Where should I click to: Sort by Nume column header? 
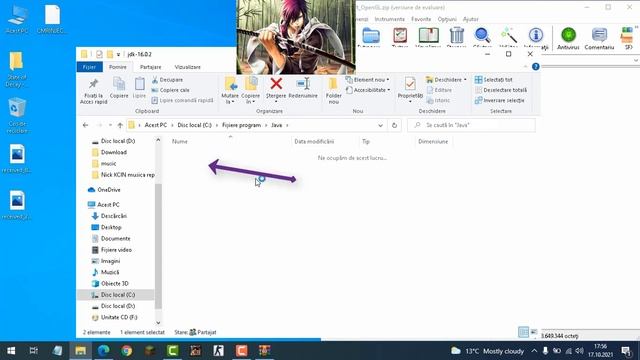[x=180, y=142]
